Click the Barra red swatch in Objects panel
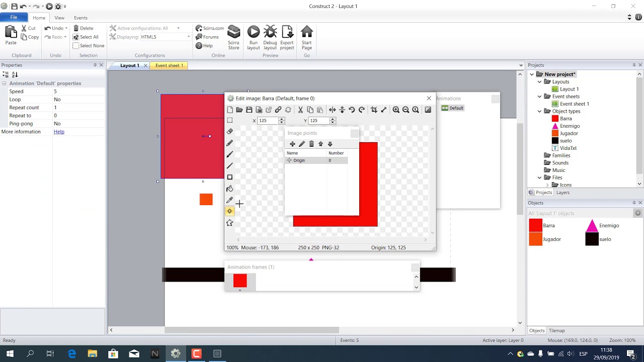The height and width of the screenshot is (362, 644). coord(535,226)
